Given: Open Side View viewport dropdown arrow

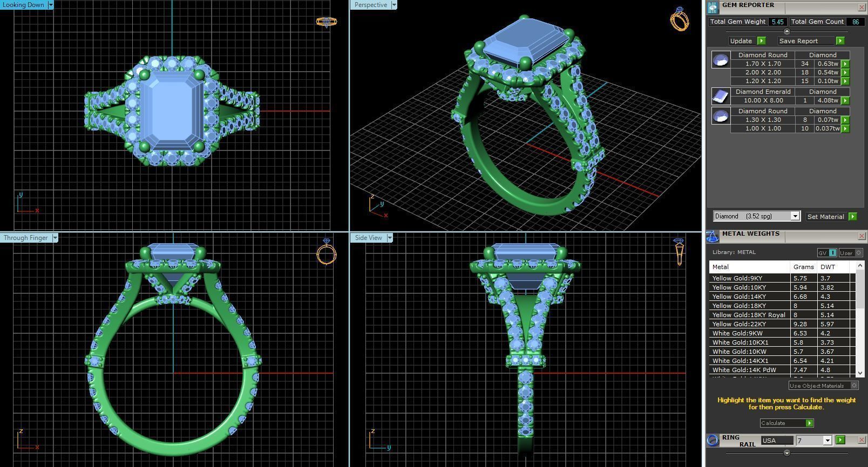Looking at the screenshot, I should [x=390, y=238].
